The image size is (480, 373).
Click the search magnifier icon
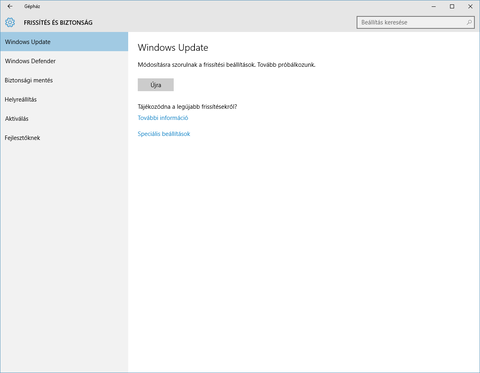pyautogui.click(x=469, y=22)
